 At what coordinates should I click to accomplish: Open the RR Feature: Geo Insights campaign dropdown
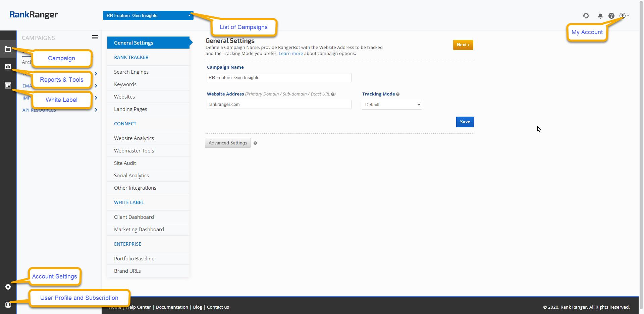(x=148, y=15)
